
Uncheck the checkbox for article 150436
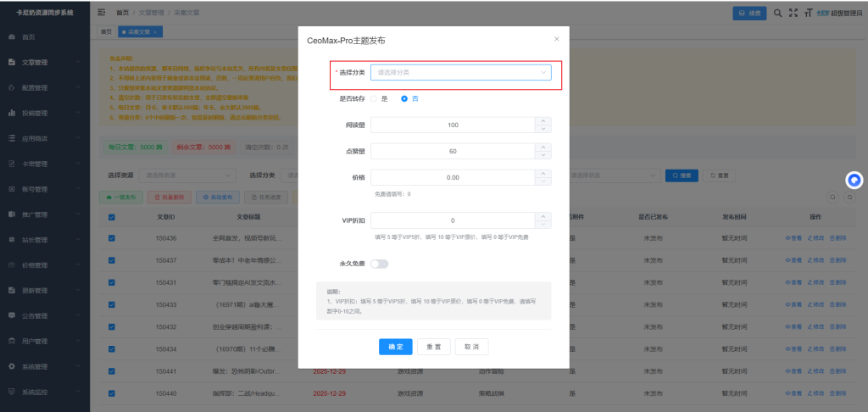[112, 238]
